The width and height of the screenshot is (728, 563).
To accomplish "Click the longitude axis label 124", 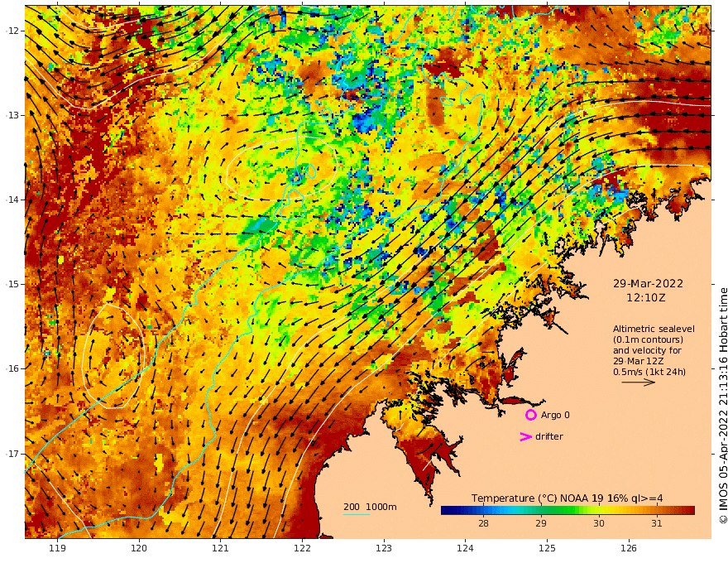I will click(x=465, y=548).
